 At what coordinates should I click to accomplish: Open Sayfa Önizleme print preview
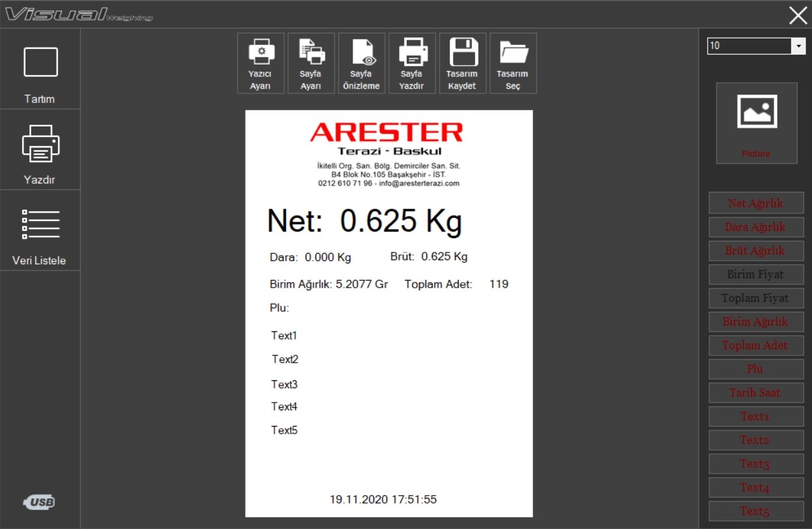click(x=362, y=63)
